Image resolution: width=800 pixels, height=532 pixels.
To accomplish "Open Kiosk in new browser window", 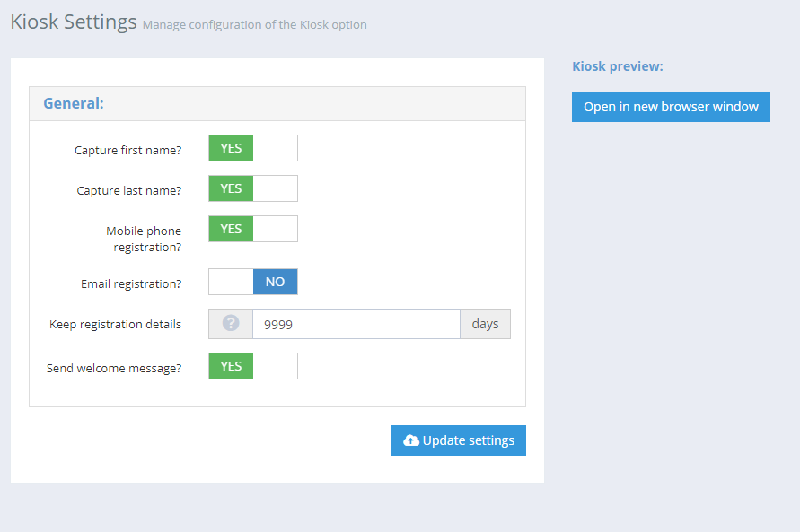I will click(x=671, y=107).
